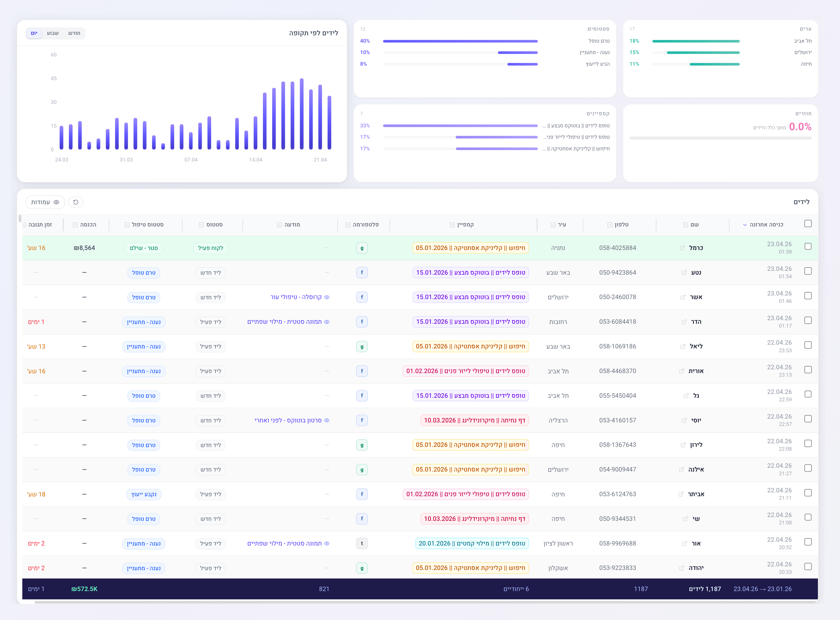Switch chart period to שבוע
The image size is (840, 620).
pyautogui.click(x=53, y=33)
